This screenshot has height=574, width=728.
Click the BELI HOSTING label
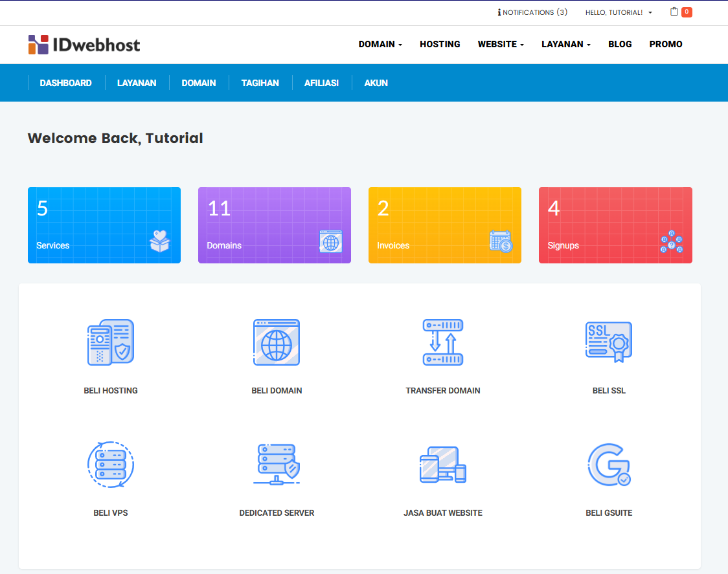[111, 391]
